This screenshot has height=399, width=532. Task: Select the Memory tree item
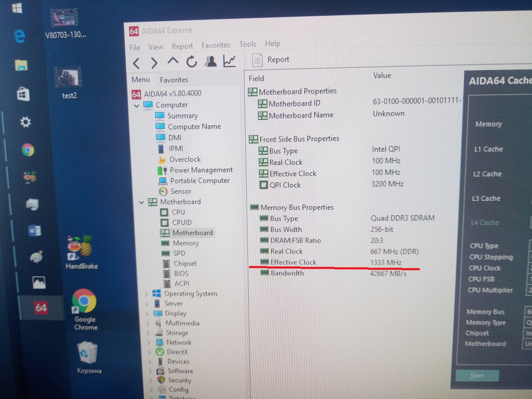(x=180, y=243)
